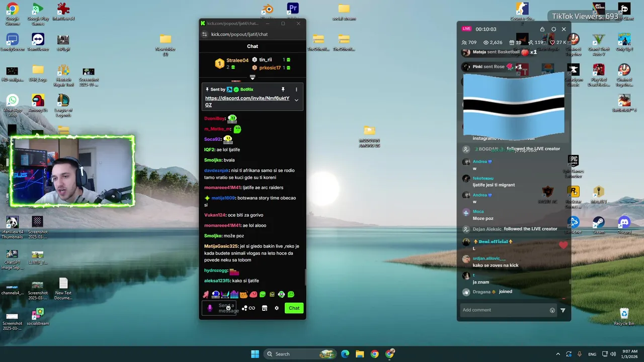This screenshot has height=362, width=644.
Task: Click the microphone icon in Kick chat input
Action: [x=210, y=308]
